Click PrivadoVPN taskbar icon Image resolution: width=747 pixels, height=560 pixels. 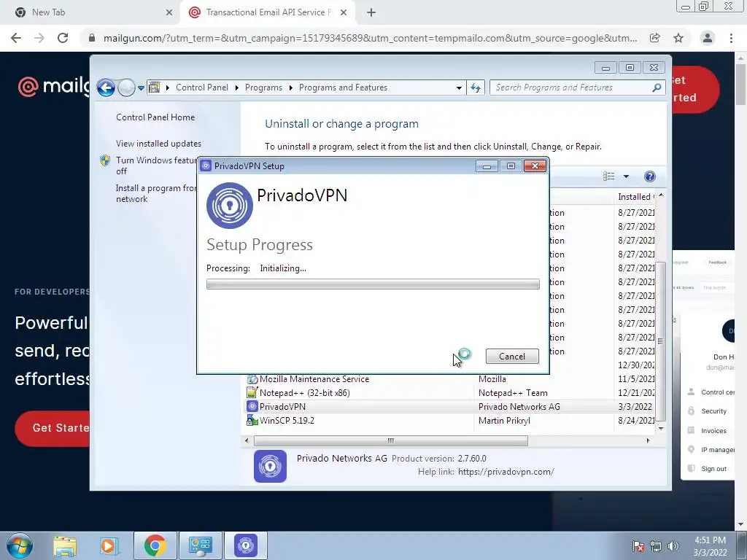pos(245,545)
